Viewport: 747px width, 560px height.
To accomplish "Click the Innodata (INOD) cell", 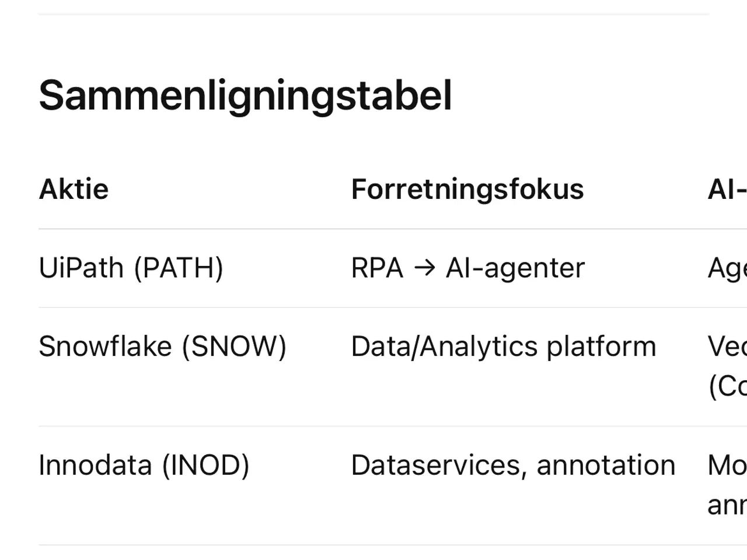I will point(144,466).
